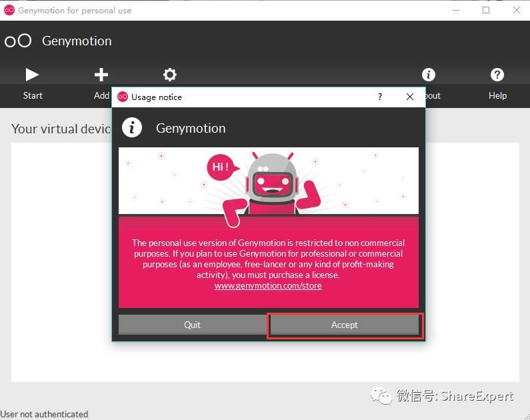Click the Genymotion title bar app icon
Image resolution: width=530 pixels, height=420 pixels.
(x=9, y=10)
